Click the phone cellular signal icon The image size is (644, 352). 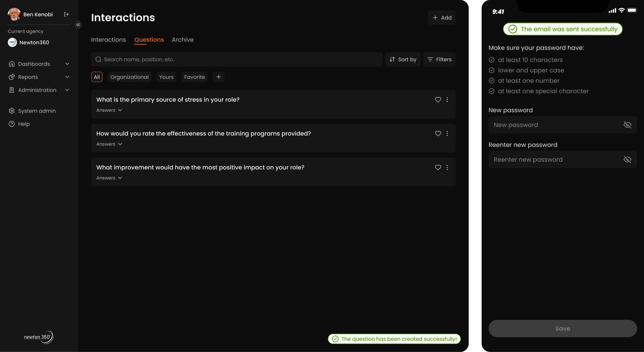tap(612, 10)
